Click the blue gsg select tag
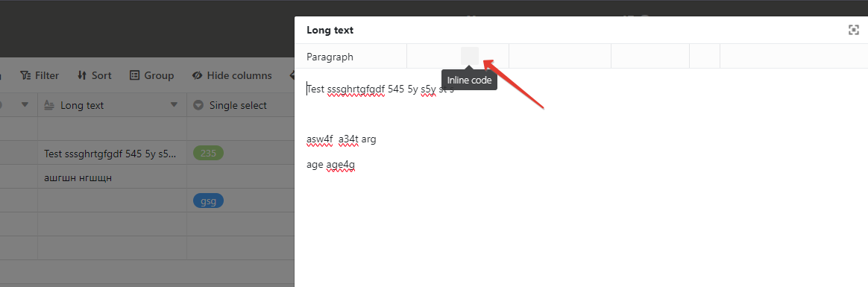Viewport: 868px width, 287px height. [x=208, y=201]
